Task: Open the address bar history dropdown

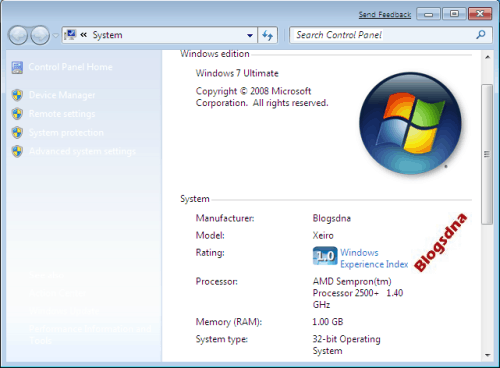Action: coord(250,35)
